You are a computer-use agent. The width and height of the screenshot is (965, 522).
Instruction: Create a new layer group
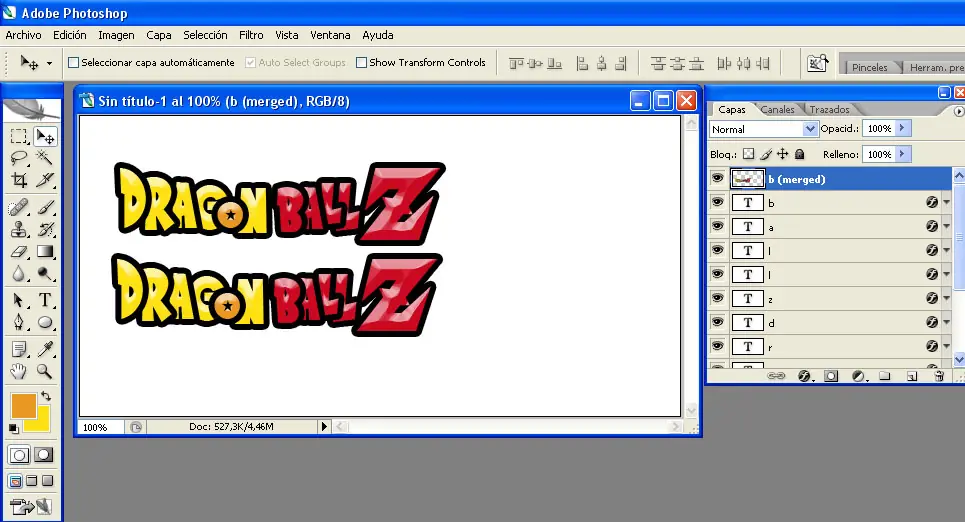(x=884, y=376)
